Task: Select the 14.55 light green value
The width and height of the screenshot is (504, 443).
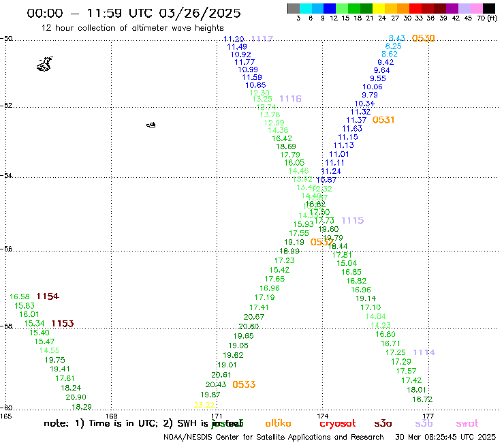Action: click(x=50, y=350)
